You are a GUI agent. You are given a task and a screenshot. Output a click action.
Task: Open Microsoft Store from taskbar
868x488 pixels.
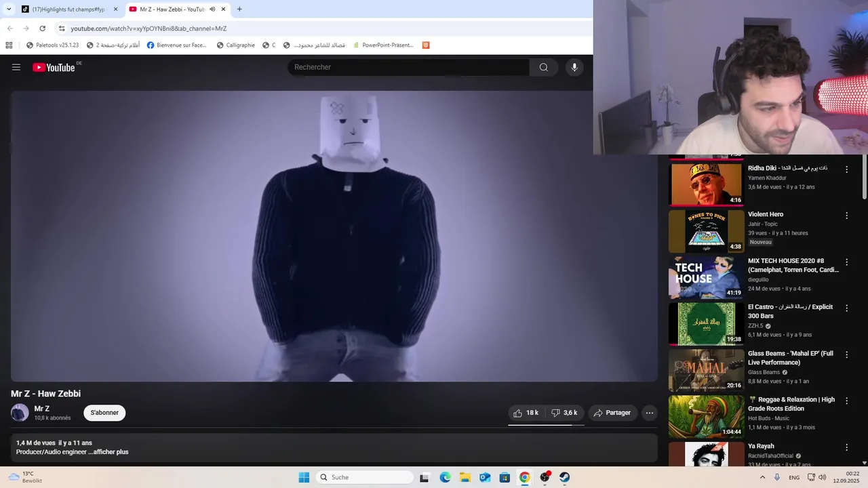pos(505,477)
